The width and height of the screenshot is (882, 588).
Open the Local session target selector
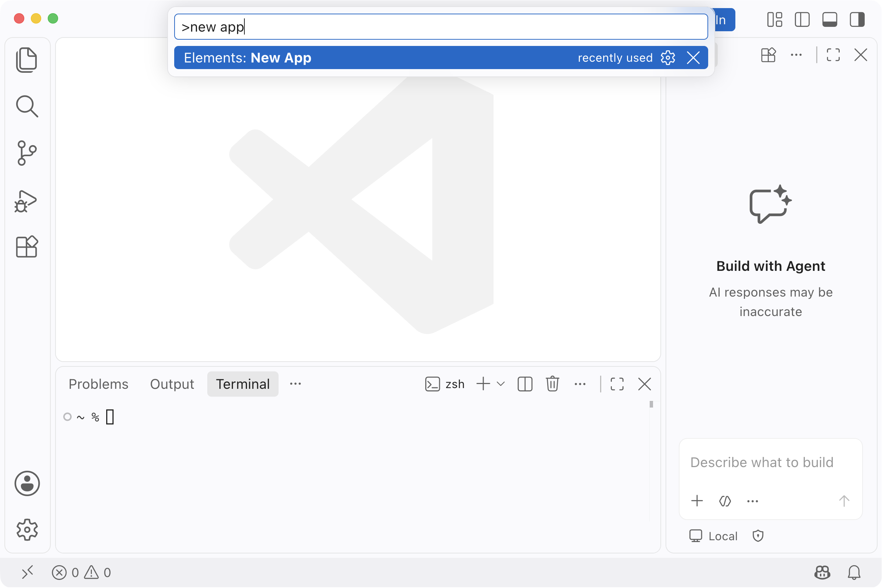[713, 536]
